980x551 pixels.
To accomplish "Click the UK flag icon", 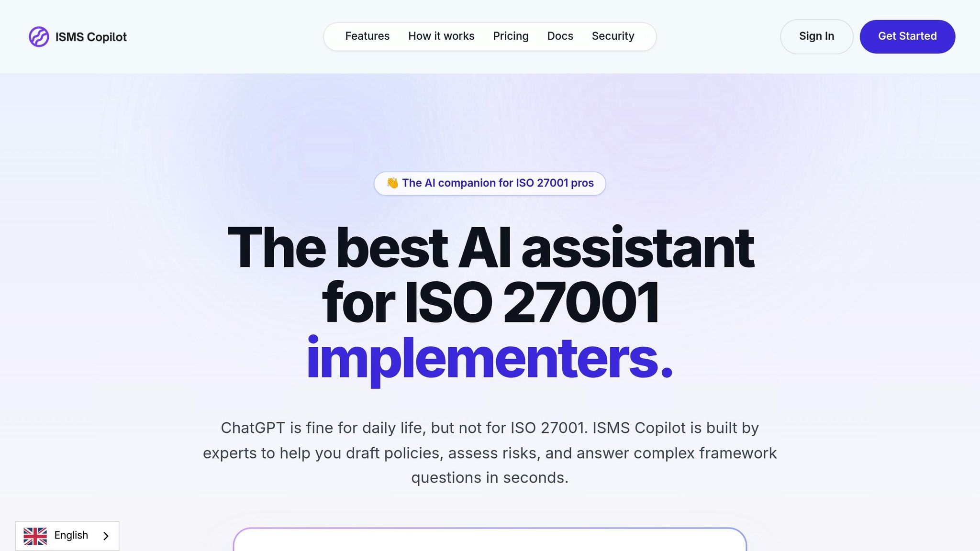I will [x=35, y=536].
